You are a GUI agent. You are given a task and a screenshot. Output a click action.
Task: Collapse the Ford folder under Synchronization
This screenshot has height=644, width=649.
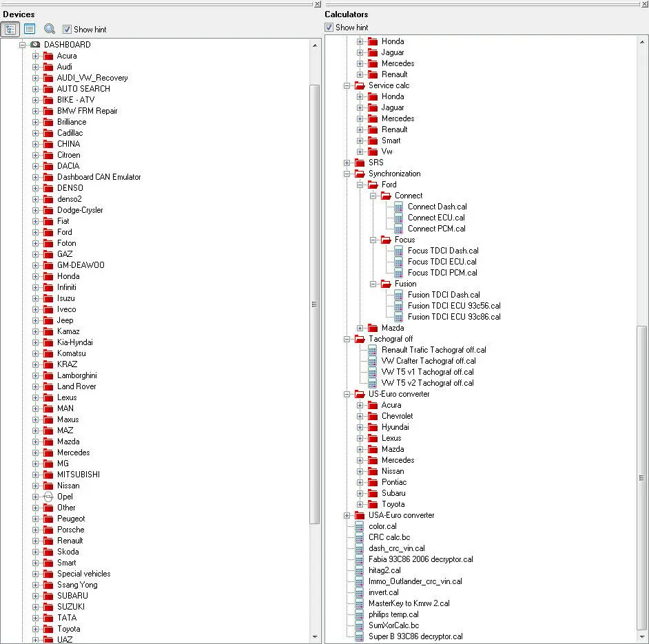(x=360, y=185)
